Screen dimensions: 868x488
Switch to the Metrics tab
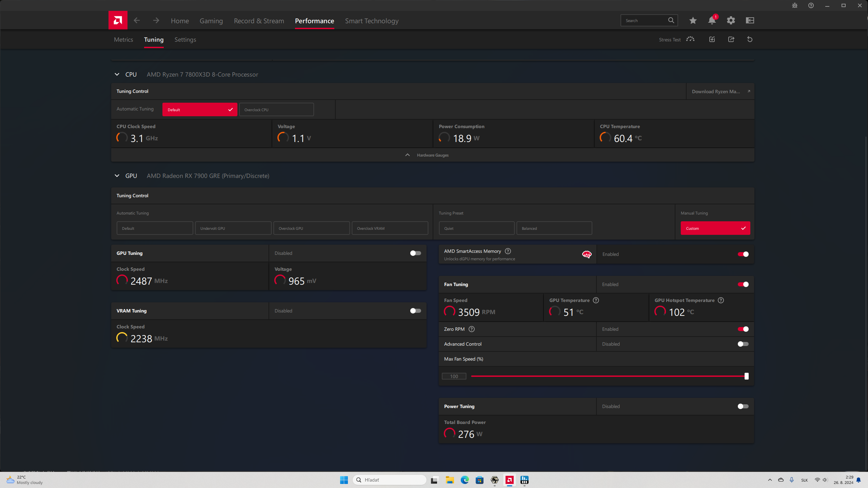point(123,40)
